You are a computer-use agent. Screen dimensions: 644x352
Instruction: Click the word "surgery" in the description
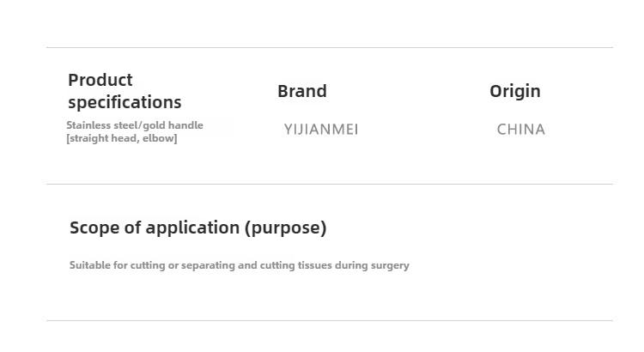(x=390, y=265)
